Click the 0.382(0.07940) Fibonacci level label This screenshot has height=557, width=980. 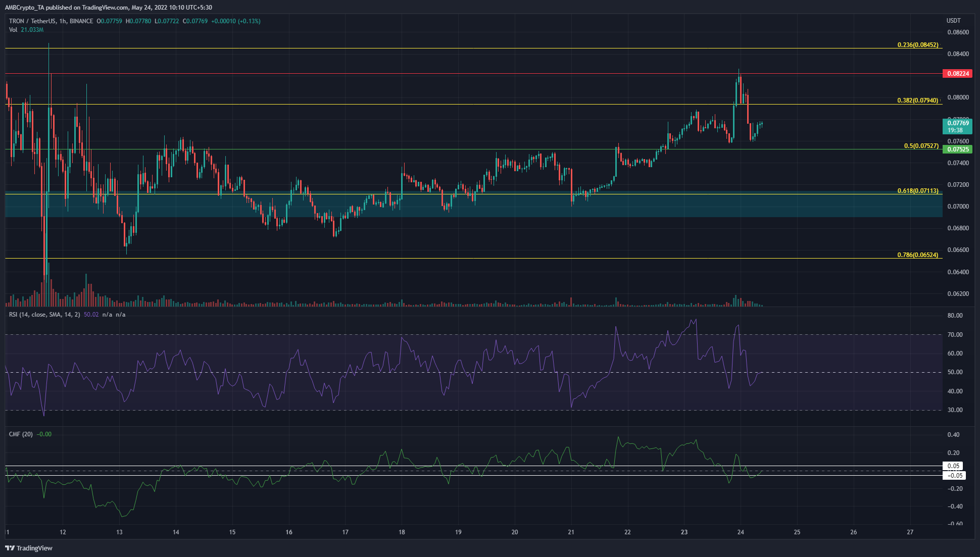(x=917, y=100)
